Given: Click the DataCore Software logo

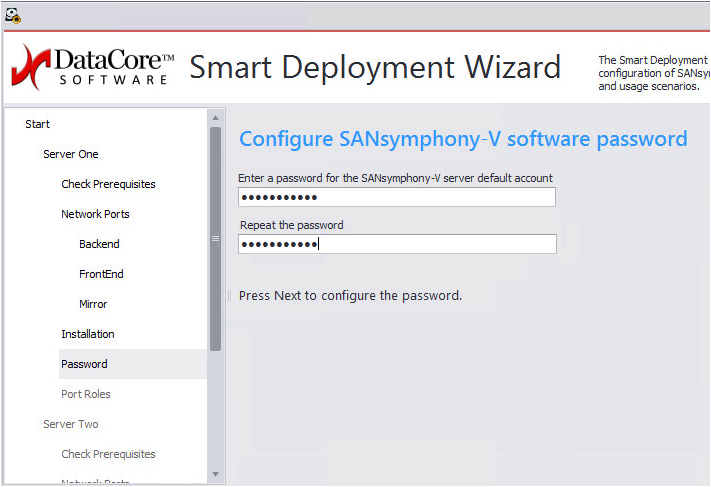Looking at the screenshot, I should [x=93, y=67].
